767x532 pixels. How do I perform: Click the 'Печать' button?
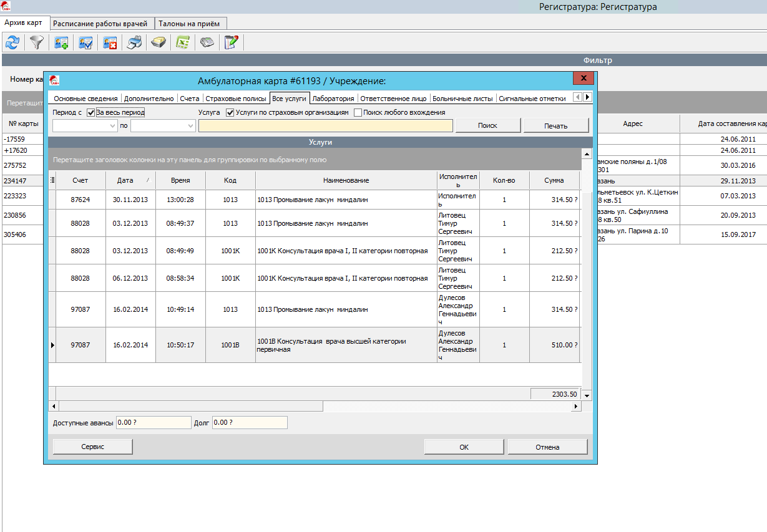[555, 126]
